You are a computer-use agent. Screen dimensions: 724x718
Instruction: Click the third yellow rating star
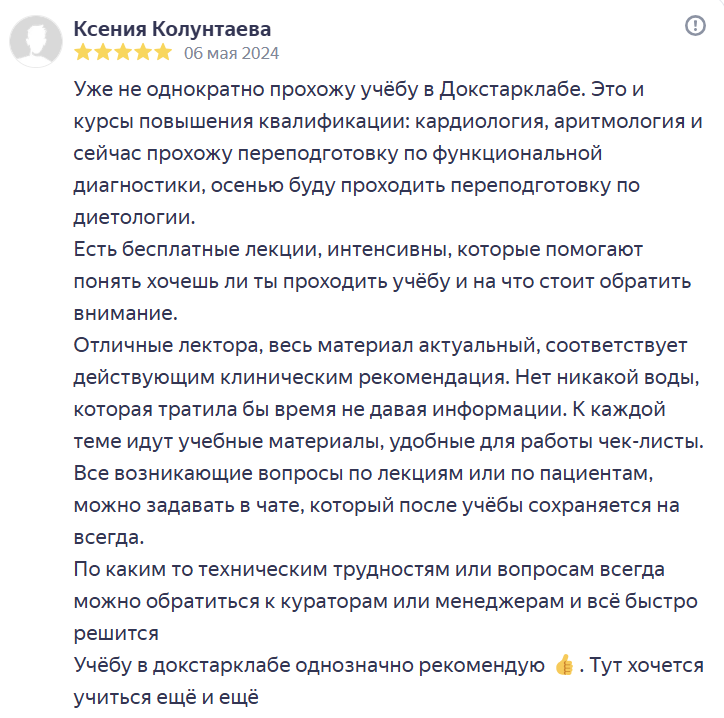[x=123, y=52]
